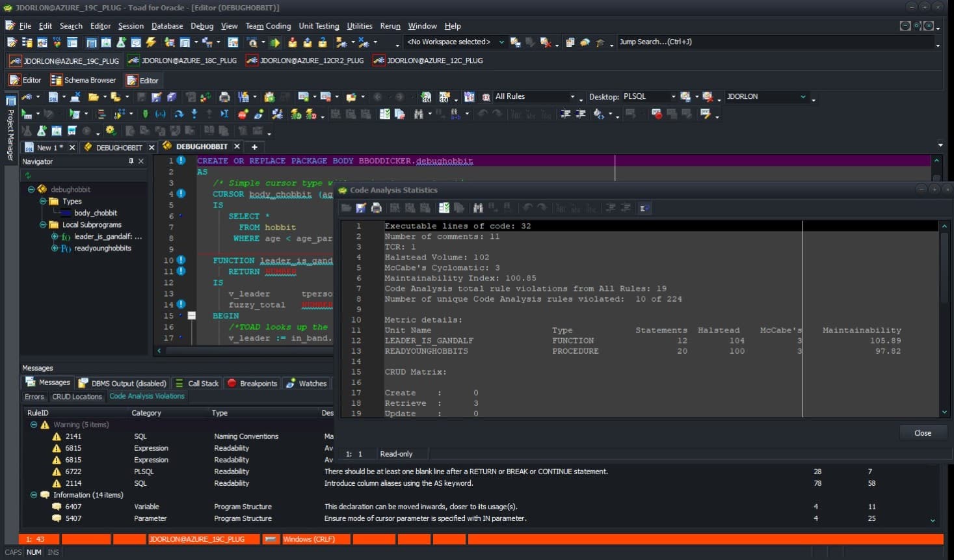Click the (x) variables icon in the debug toolbar

click(x=160, y=114)
